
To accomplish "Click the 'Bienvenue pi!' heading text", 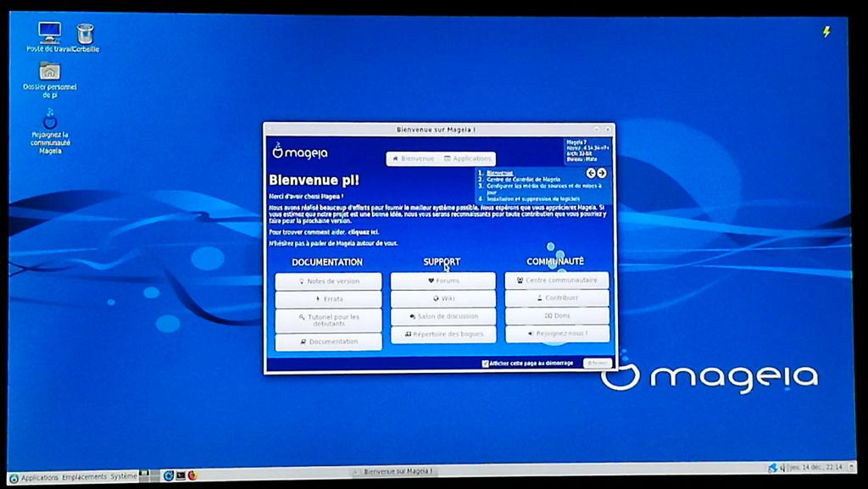I will tap(314, 181).
